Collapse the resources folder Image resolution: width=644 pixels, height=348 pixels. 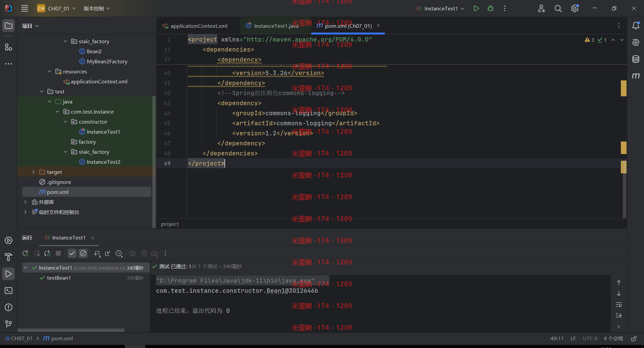coord(50,71)
